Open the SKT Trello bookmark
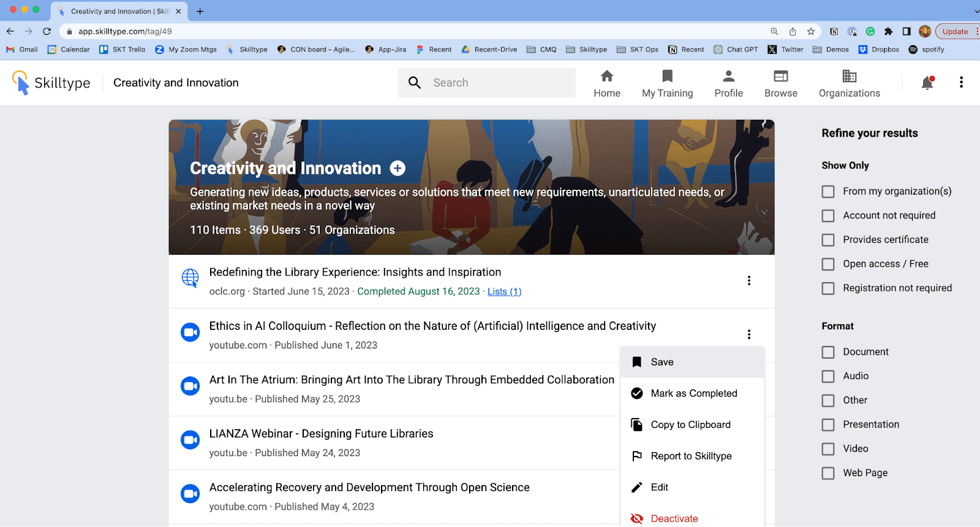This screenshot has height=527, width=980. [122, 50]
